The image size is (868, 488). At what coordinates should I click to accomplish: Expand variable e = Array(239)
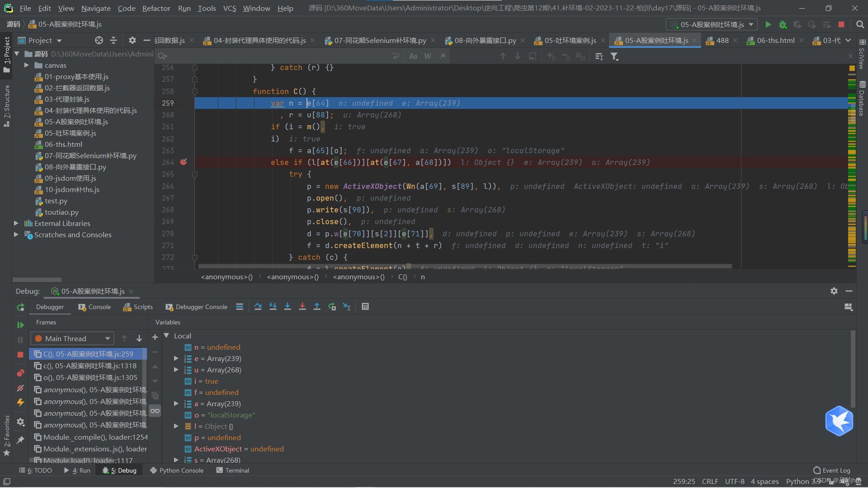pos(176,358)
